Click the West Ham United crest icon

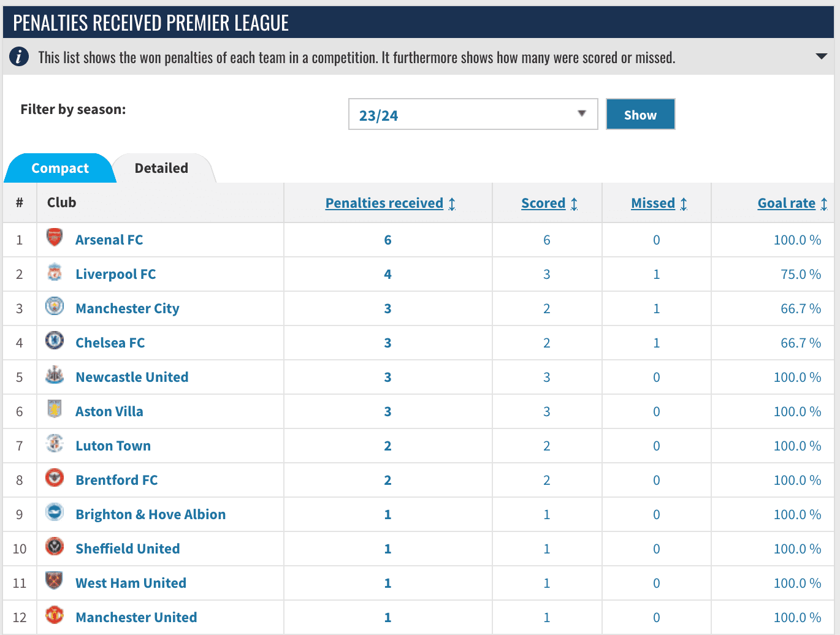click(55, 580)
